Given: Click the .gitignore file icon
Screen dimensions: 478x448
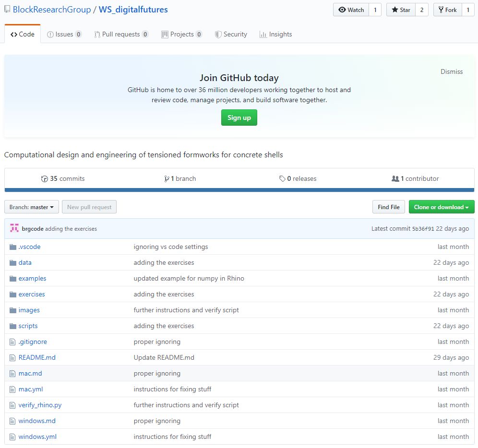Looking at the screenshot, I should pos(12,342).
